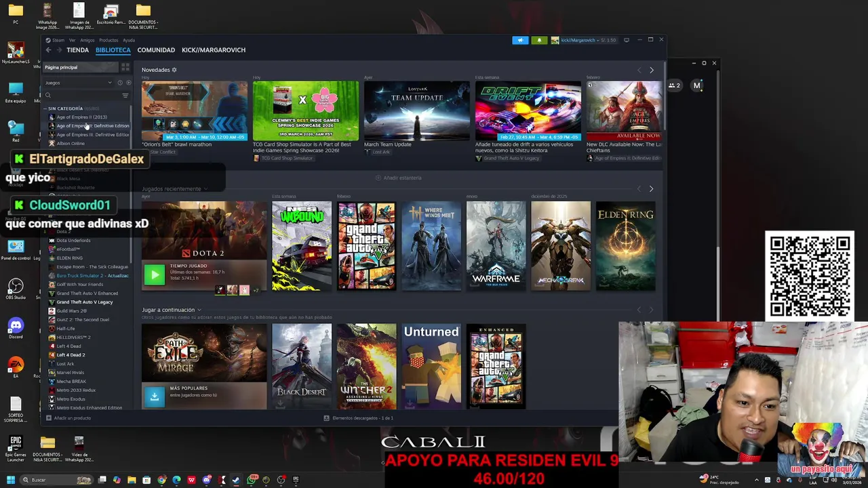Open the Warframe cover thumbnail
The width and height of the screenshot is (868, 488).
[496, 246]
